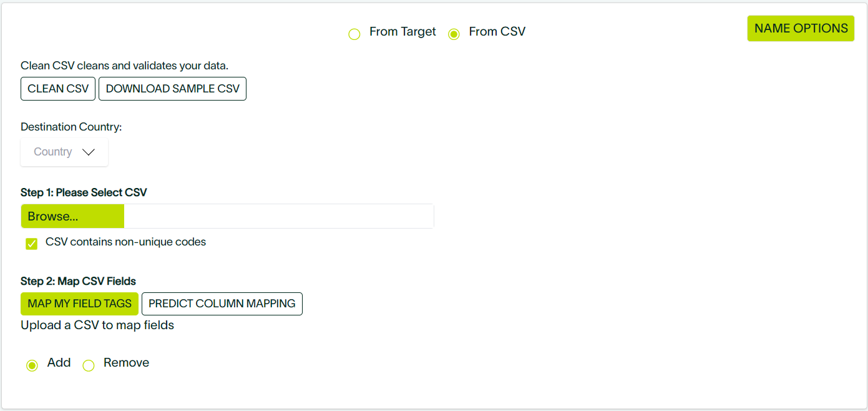The height and width of the screenshot is (411, 868).
Task: Choose the Add option
Action: click(x=32, y=365)
